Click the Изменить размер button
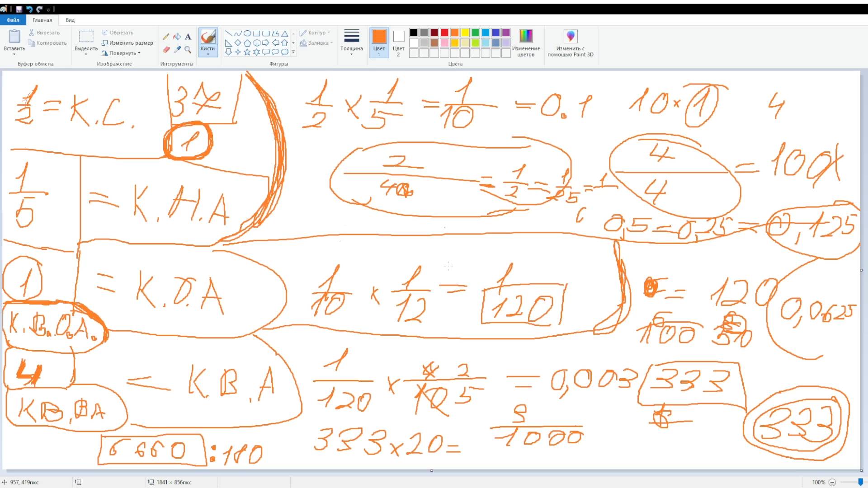Viewport: 868px width, 488px height. (127, 43)
